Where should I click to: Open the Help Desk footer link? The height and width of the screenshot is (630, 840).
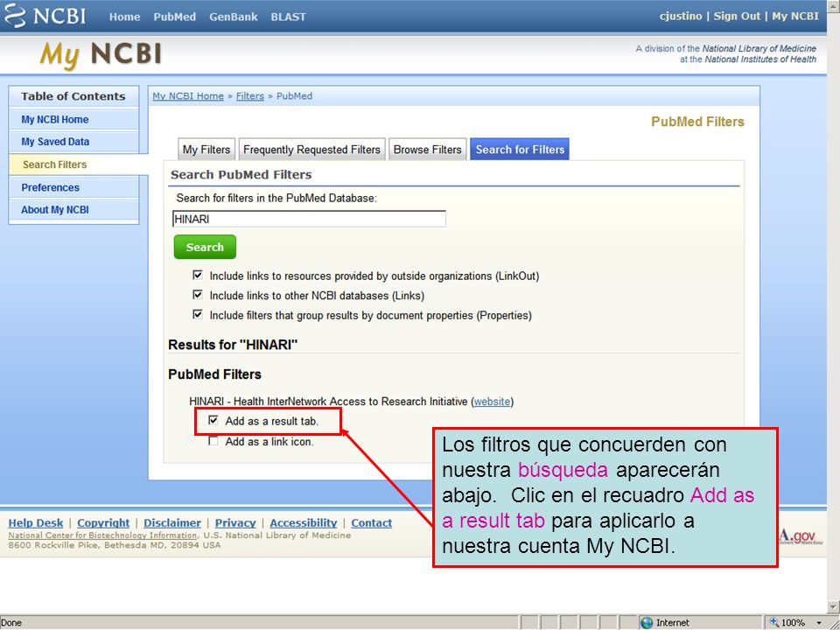tap(35, 523)
